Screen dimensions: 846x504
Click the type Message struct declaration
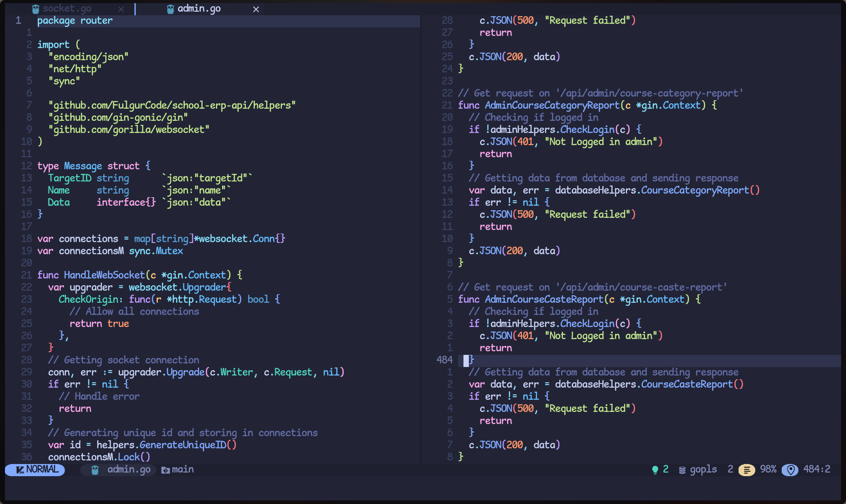pyautogui.click(x=94, y=166)
